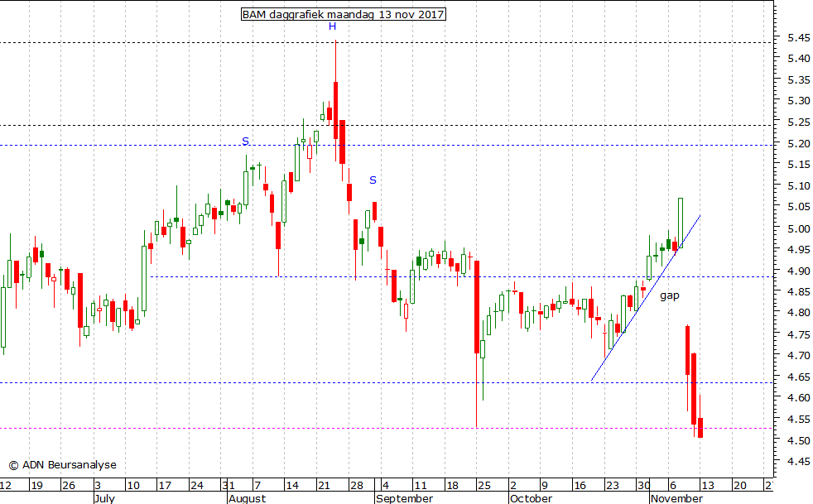The image size is (813, 504).
Task: Click the "November" month label
Action: [676, 498]
